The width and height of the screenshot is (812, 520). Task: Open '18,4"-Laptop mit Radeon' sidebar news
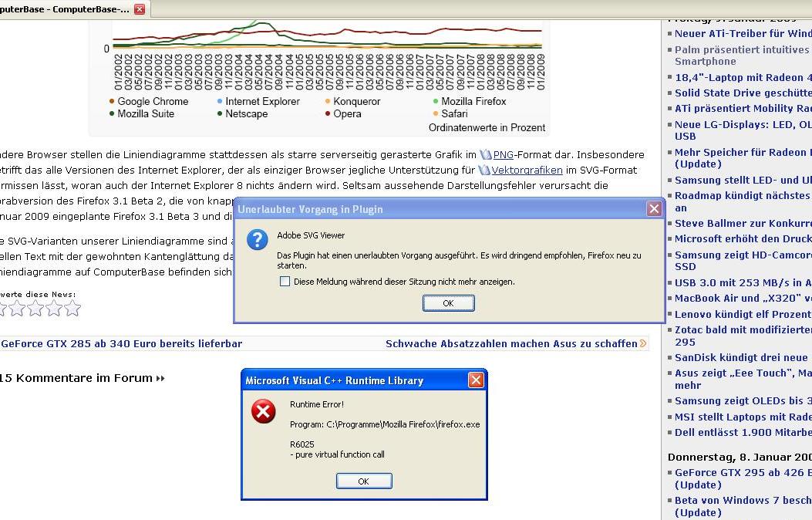coord(743,78)
